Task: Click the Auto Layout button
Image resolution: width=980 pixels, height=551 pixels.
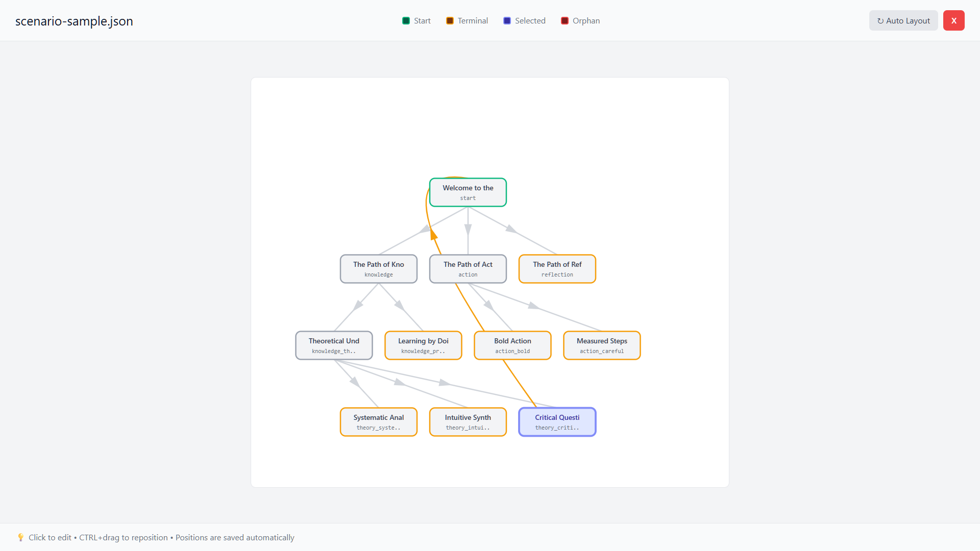Action: click(903, 20)
